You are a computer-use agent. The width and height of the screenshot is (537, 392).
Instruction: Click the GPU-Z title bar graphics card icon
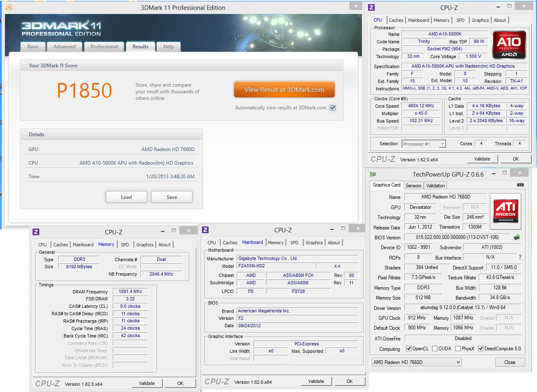pyautogui.click(x=373, y=174)
